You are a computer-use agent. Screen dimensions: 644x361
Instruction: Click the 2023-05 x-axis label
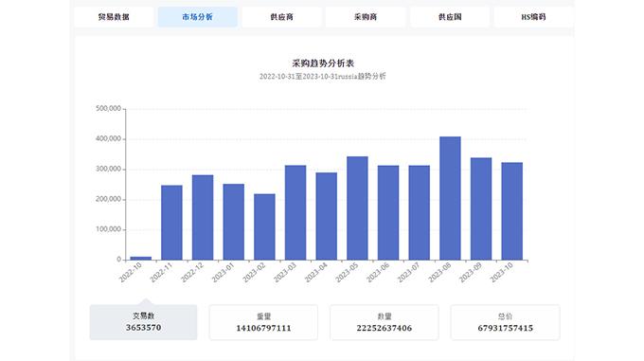pos(347,273)
